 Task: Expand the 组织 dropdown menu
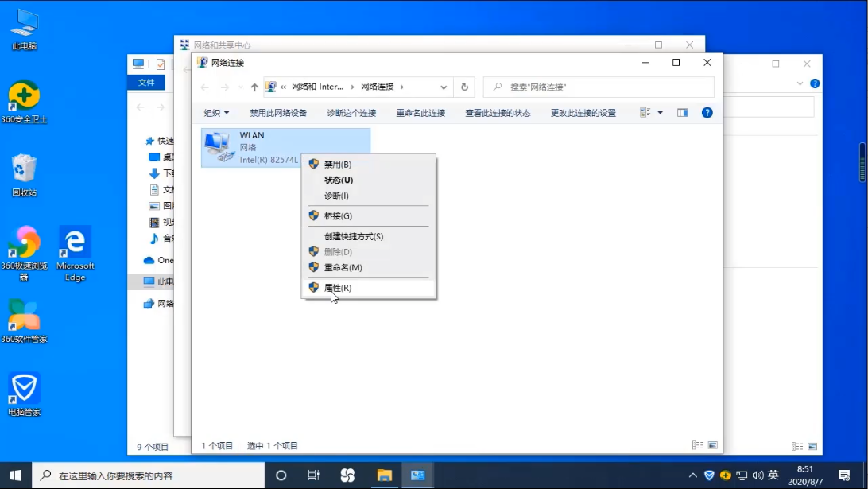(216, 113)
